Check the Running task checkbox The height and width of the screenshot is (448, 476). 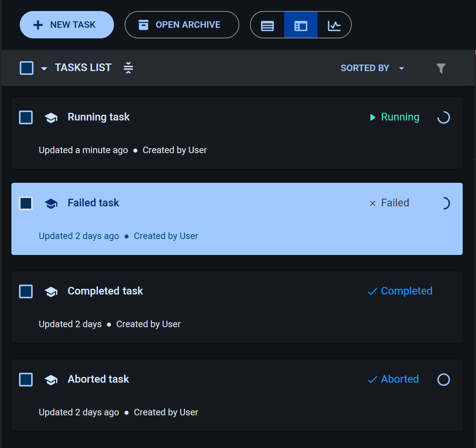[x=25, y=117]
